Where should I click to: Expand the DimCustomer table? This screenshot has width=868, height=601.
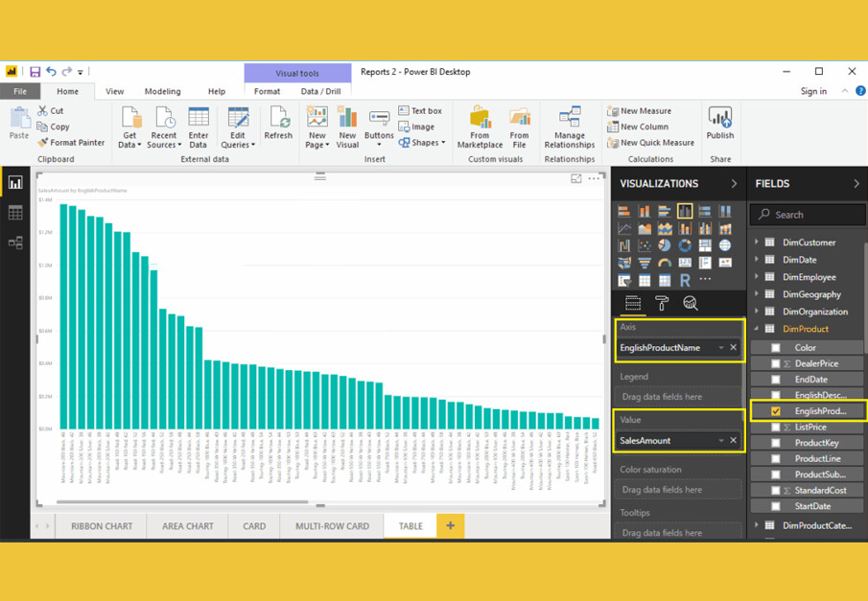758,242
